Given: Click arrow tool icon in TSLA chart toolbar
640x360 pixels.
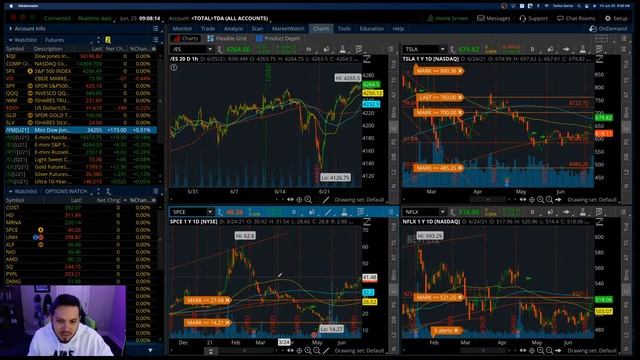Looking at the screenshot, I should point(566,49).
